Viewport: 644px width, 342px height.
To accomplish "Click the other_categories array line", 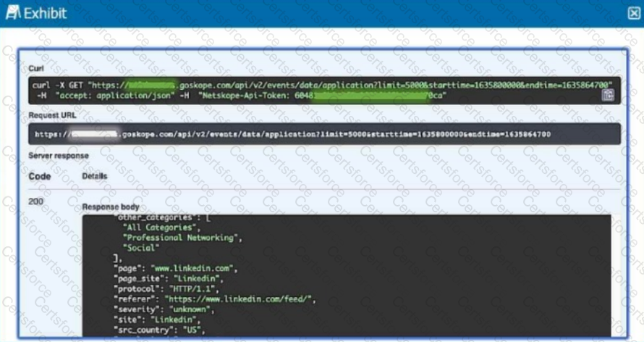I will [x=164, y=217].
